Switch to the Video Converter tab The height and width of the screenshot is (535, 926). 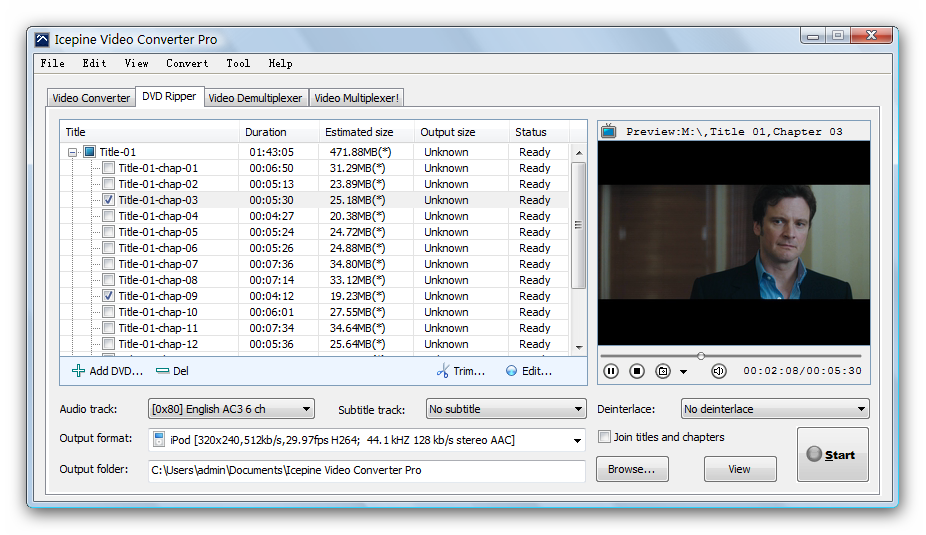pyautogui.click(x=91, y=98)
